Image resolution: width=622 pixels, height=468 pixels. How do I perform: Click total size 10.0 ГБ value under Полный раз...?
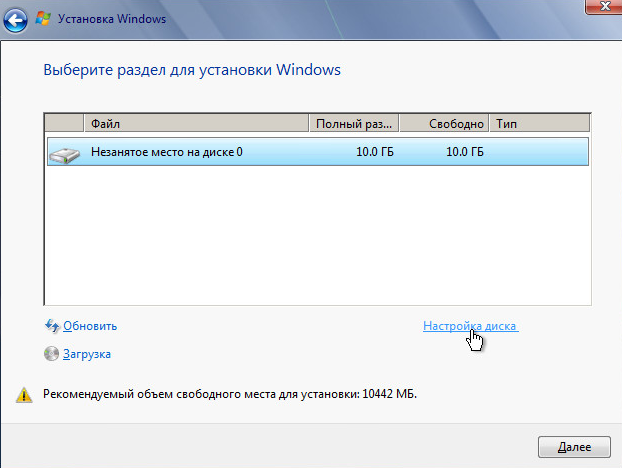pos(375,152)
